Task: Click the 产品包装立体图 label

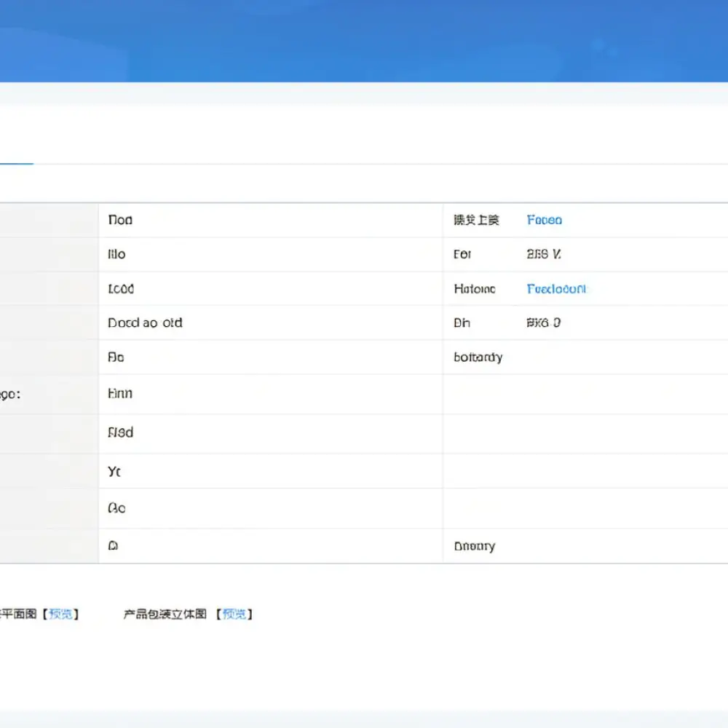Action: 165,614
